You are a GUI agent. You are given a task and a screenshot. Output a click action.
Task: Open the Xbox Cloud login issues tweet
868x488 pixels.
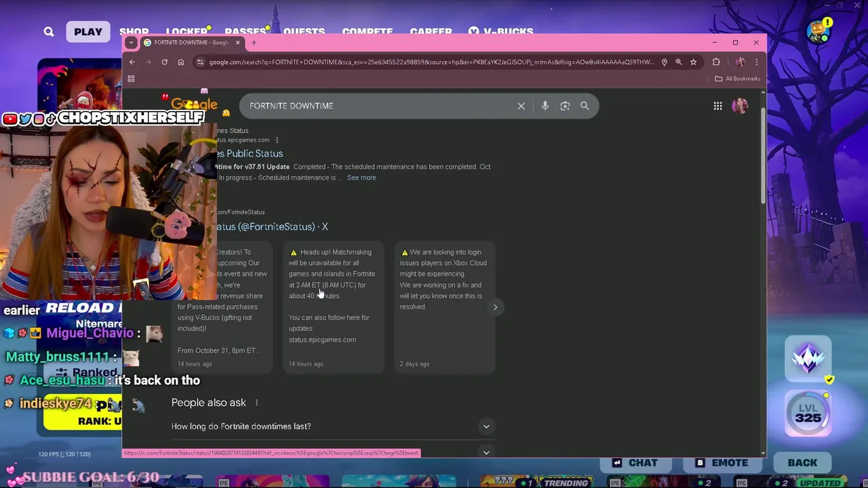(x=445, y=307)
